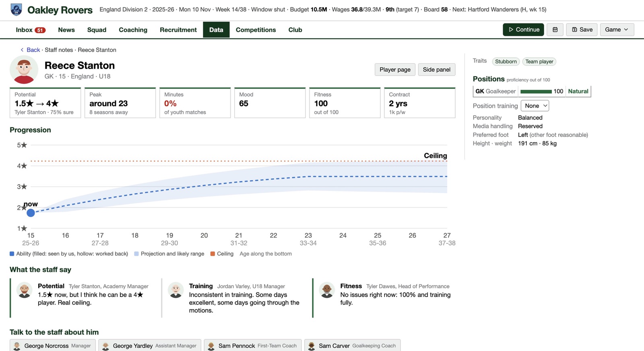The image size is (644, 351).
Task: Switch to the Recruitment tab
Action: (178, 30)
